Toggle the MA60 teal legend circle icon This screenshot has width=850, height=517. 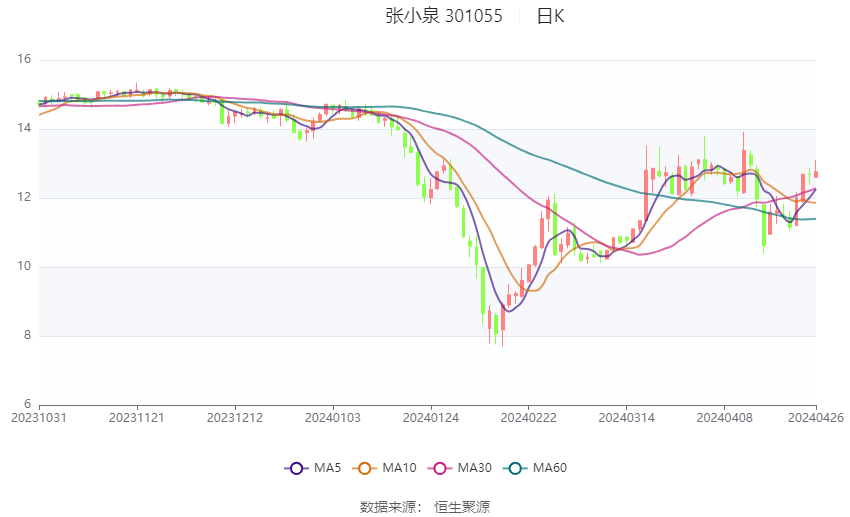[515, 468]
